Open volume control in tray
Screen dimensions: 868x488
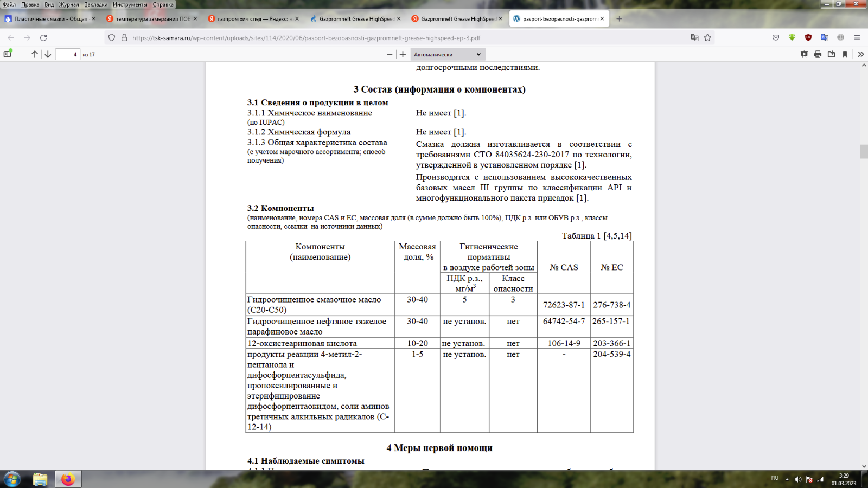point(798,479)
